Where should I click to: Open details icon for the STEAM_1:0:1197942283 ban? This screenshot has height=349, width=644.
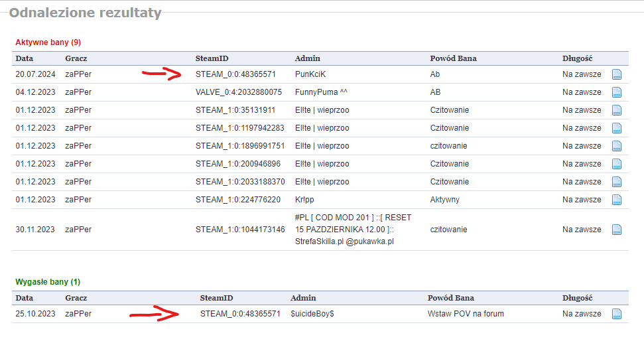(x=617, y=128)
